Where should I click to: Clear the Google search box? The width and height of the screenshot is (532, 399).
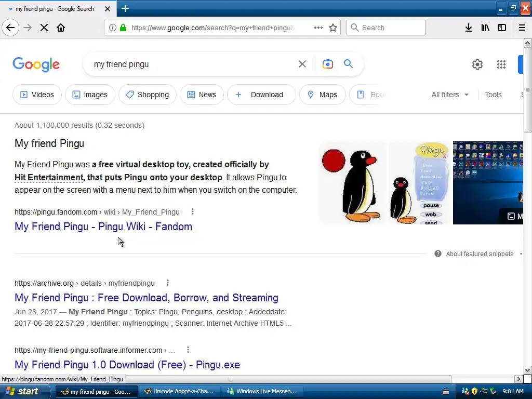(302, 64)
